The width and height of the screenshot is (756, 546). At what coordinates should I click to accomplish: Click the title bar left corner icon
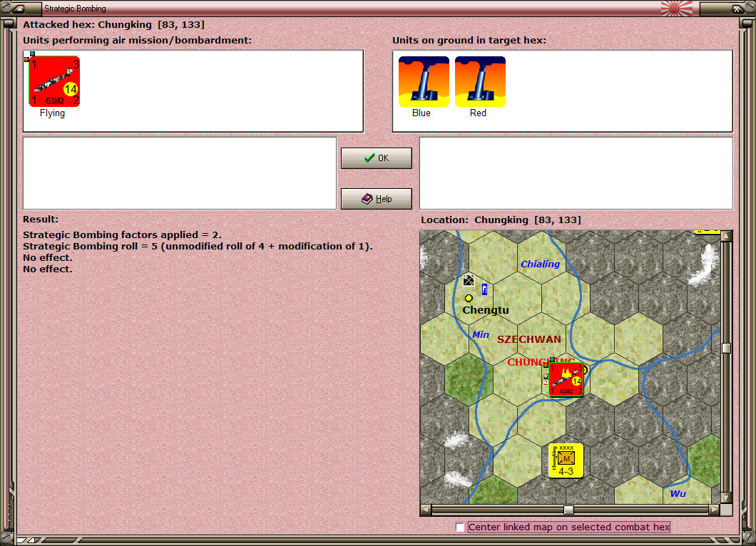pos(19,8)
